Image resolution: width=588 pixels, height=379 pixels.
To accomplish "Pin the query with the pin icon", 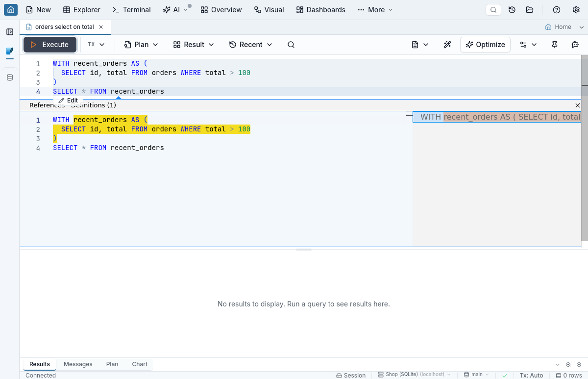I will point(555,45).
